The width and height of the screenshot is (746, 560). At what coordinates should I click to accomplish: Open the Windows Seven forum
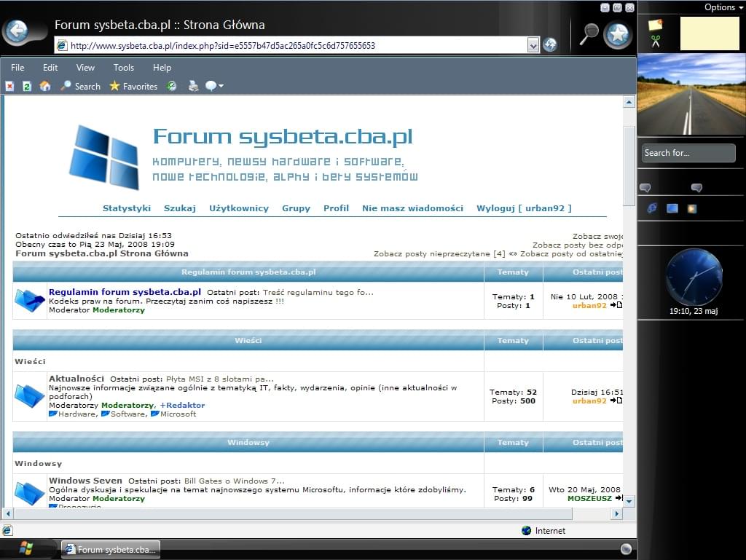(x=86, y=481)
